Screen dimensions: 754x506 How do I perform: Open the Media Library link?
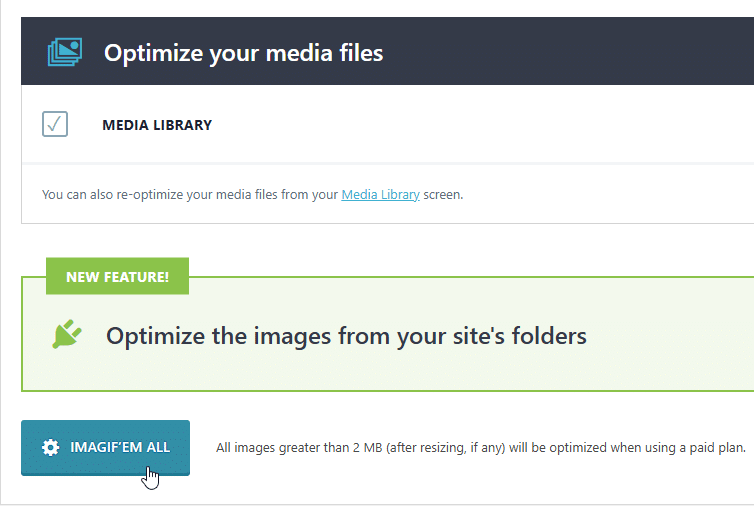[380, 194]
